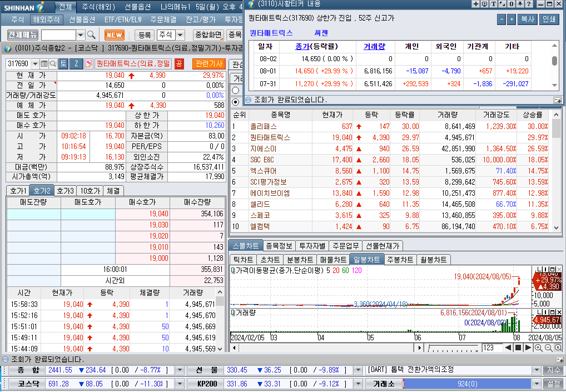The height and width of the screenshot is (392, 566).
Task: Click the 토 icon button beside stock code
Action: [63, 64]
